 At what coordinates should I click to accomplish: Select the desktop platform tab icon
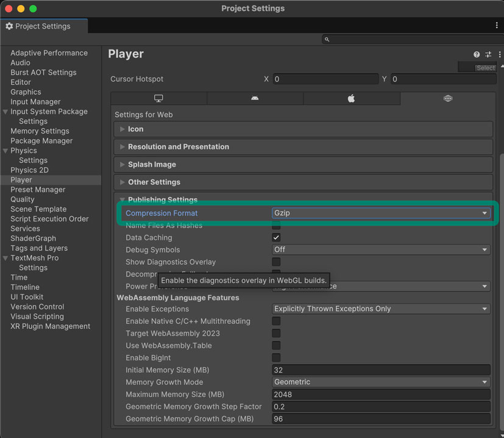pyautogui.click(x=158, y=98)
